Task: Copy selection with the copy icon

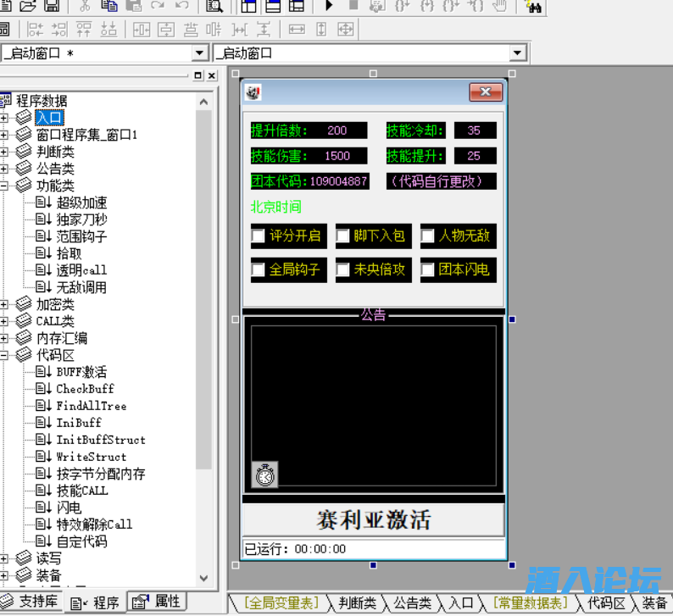Action: click(x=109, y=6)
